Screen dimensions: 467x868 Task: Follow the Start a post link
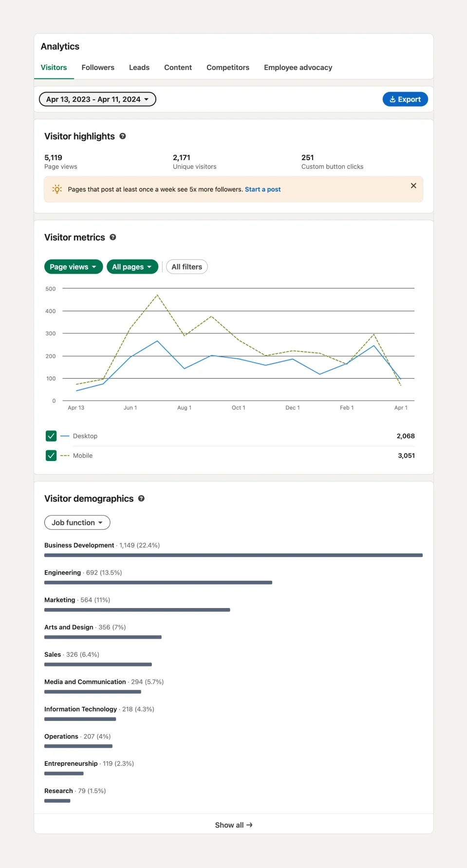(x=263, y=189)
